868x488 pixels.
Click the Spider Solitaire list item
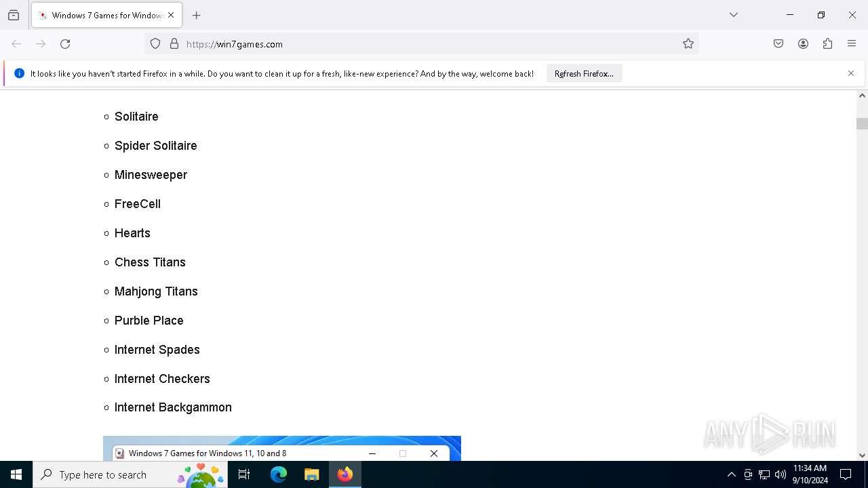[x=156, y=146]
